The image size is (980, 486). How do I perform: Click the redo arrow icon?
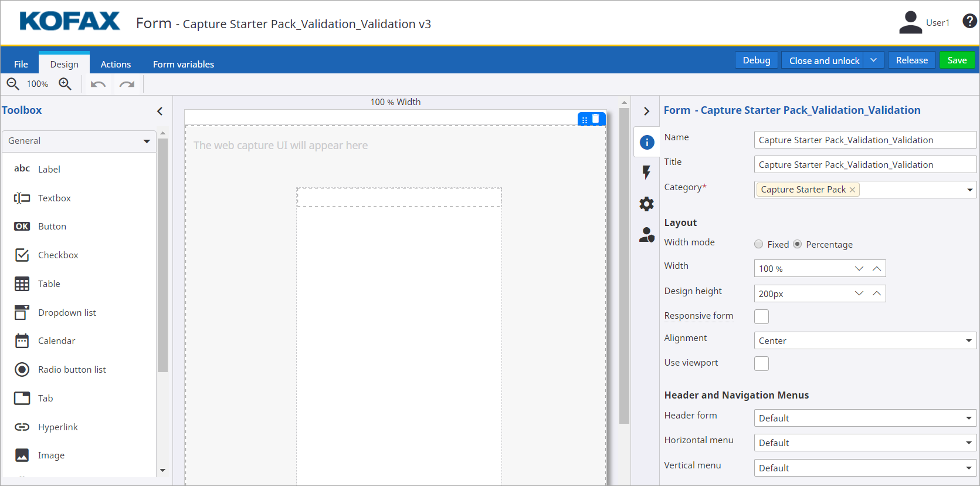click(x=127, y=85)
